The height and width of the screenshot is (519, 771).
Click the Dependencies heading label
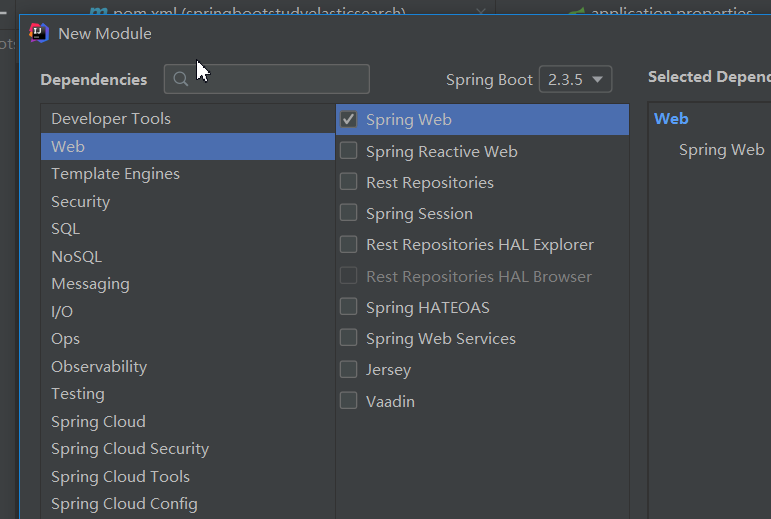pyautogui.click(x=94, y=80)
